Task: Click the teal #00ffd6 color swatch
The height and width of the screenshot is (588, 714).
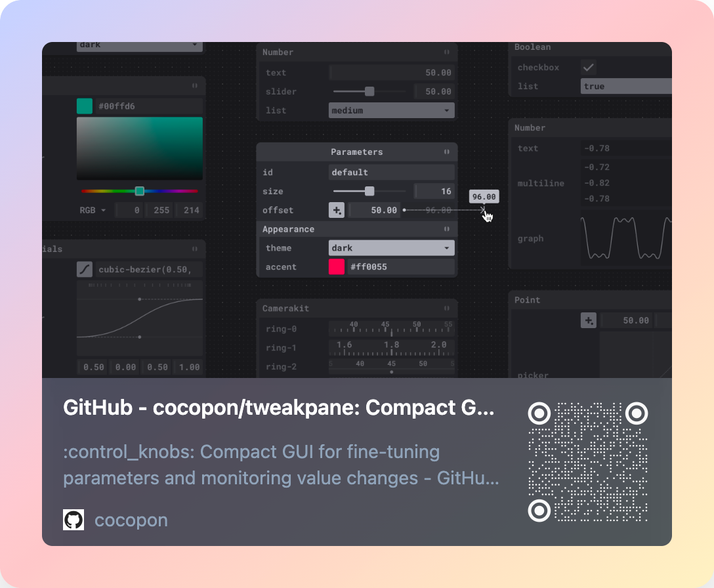Action: tap(85, 106)
